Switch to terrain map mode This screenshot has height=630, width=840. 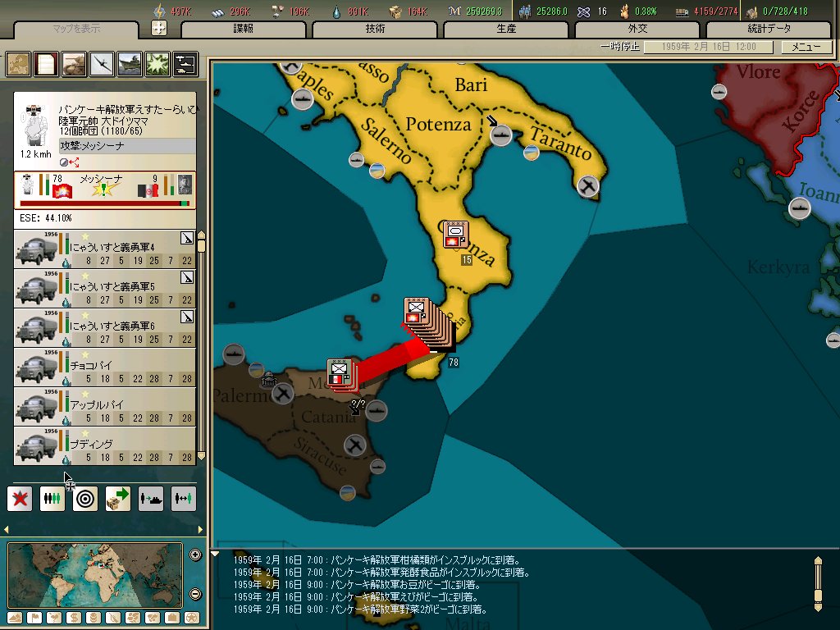point(15,618)
